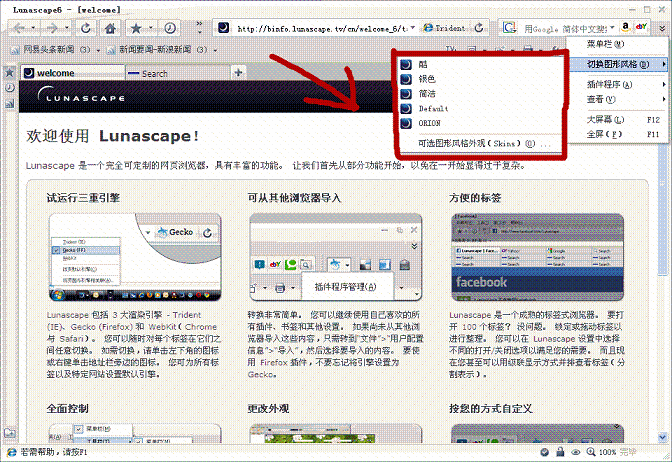Click folder icon at sidebar bottom

[x=9, y=433]
